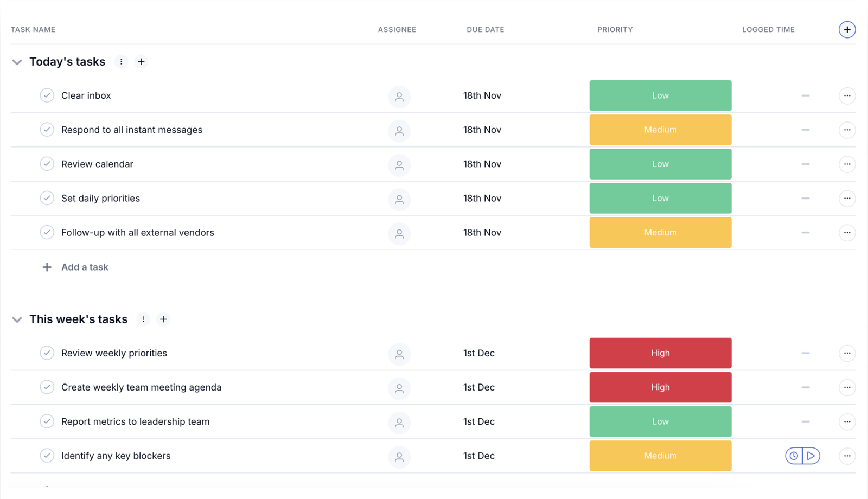This screenshot has width=868, height=499.
Task: Click the add column plus icon
Action: [x=847, y=29]
